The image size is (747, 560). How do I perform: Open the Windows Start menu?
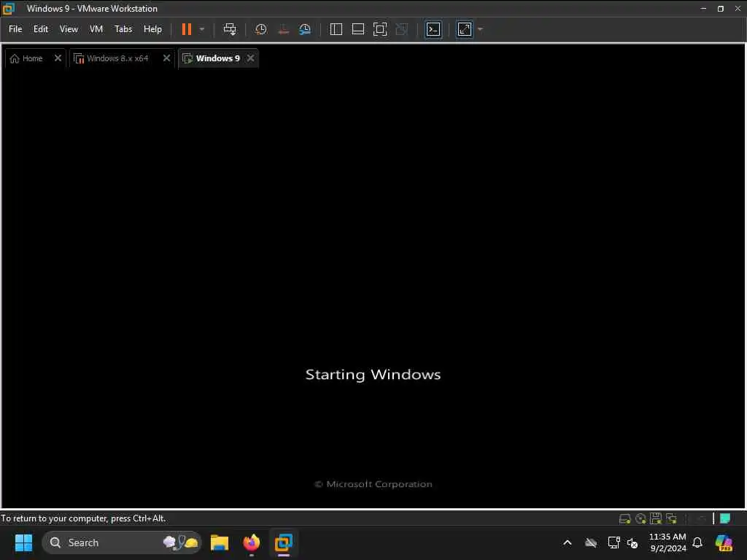pos(23,542)
